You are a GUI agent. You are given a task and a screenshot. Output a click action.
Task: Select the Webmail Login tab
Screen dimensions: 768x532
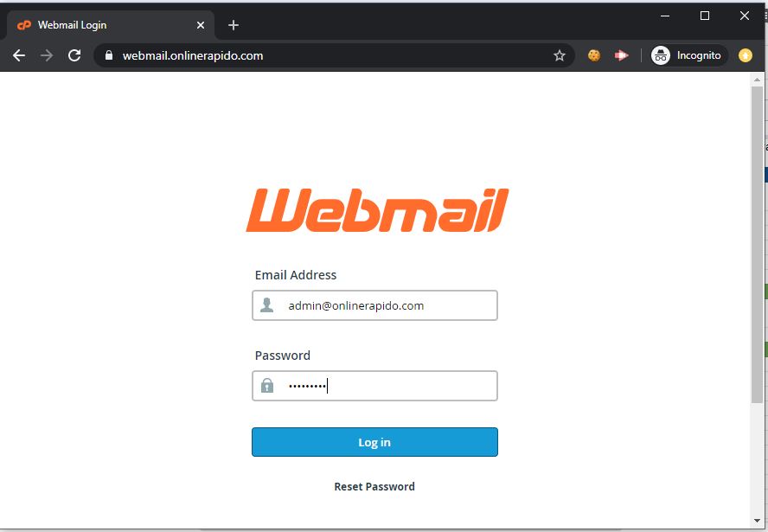(108, 25)
